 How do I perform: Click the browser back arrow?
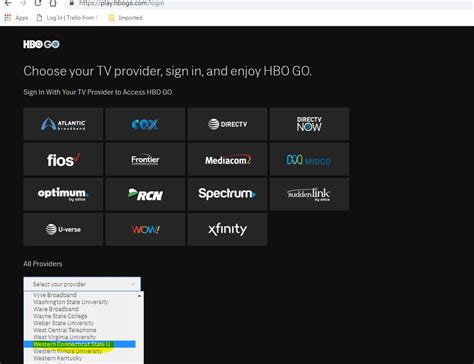[7, 3]
